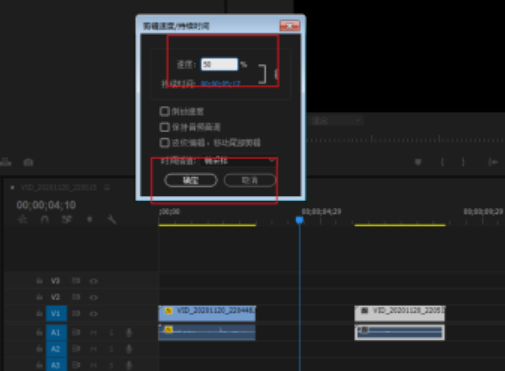The image size is (505, 371).
Task: Mute track A2 with M button
Action: click(93, 349)
